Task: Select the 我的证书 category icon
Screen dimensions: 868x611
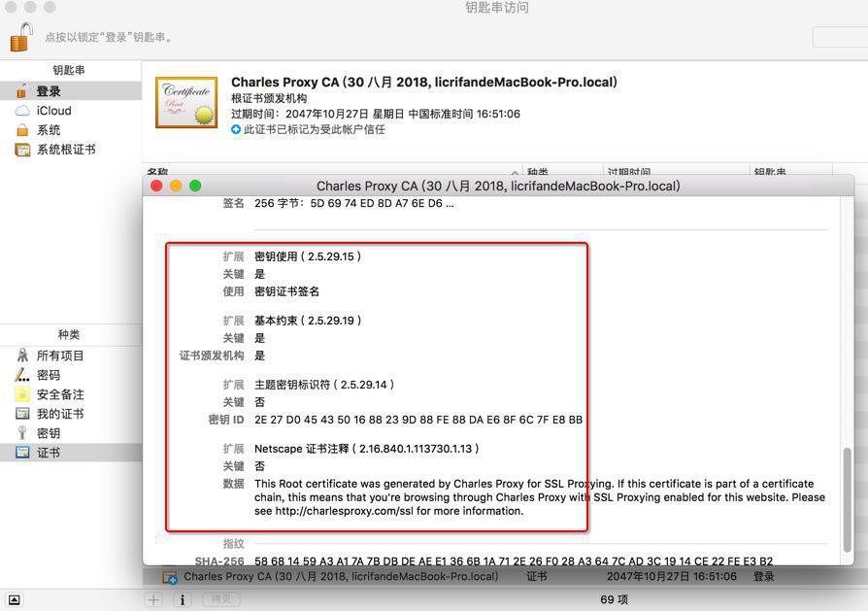Action: tap(22, 414)
